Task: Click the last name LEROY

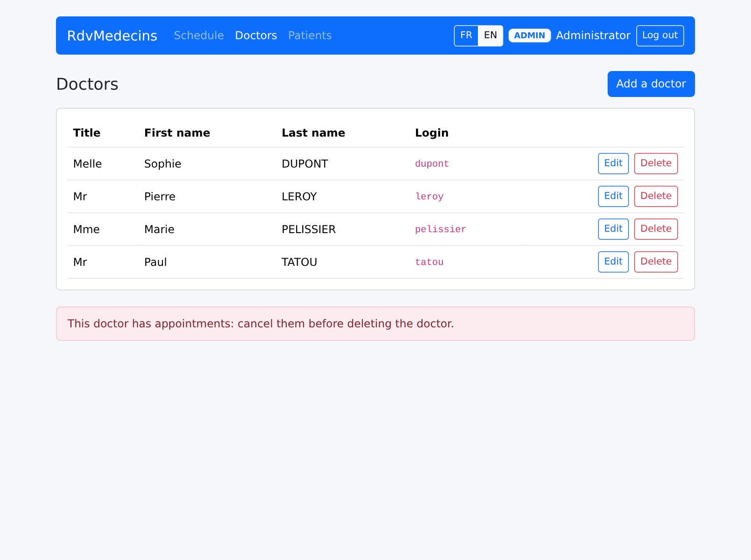Action: pyautogui.click(x=299, y=197)
